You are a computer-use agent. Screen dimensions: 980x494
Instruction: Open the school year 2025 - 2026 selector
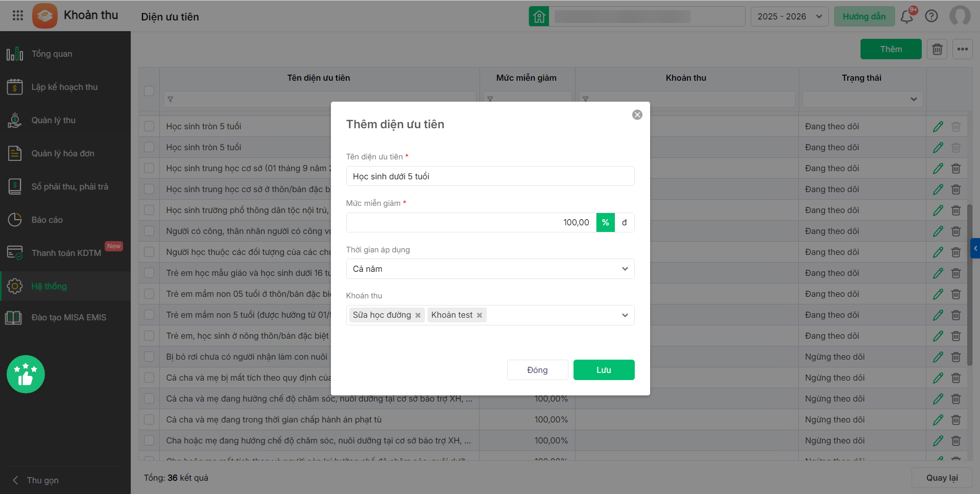pos(789,17)
